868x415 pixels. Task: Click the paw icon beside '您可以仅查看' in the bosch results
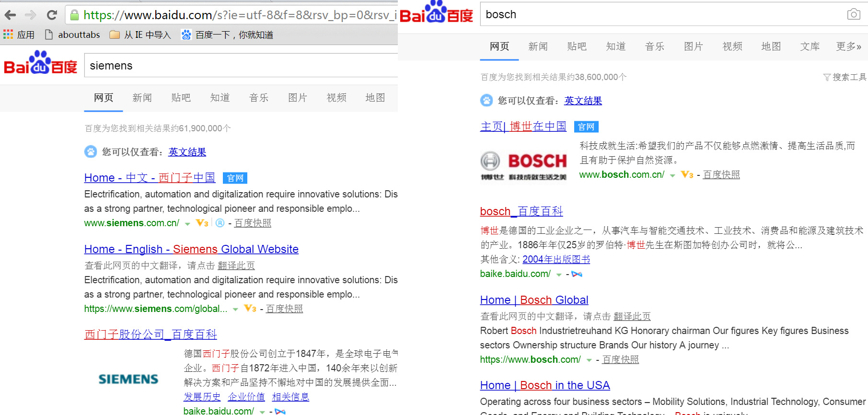(486, 100)
